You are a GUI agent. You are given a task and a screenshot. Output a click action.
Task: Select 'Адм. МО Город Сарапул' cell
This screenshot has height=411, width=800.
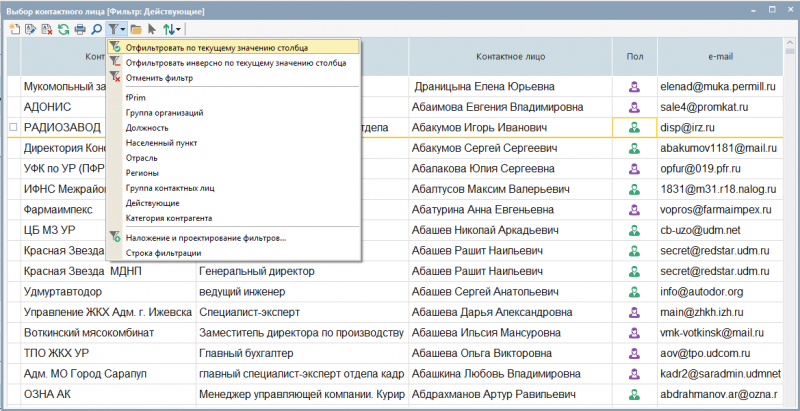(108, 374)
